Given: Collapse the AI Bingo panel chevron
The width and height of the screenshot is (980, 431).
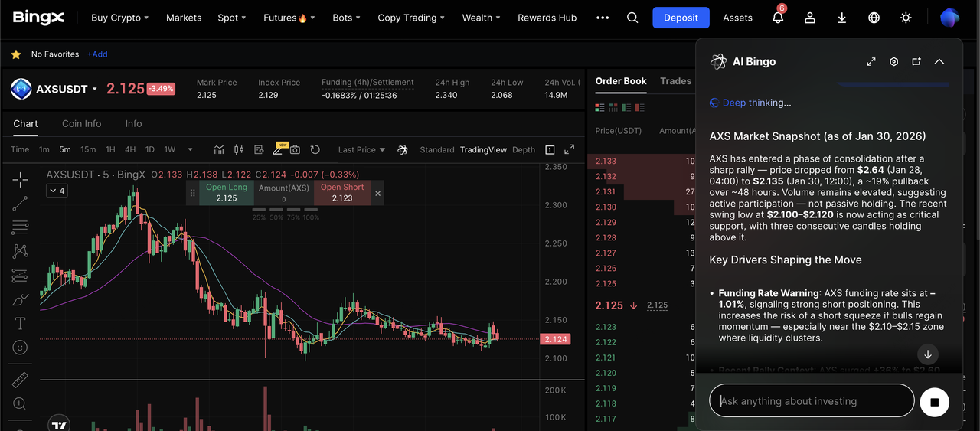Looking at the screenshot, I should click(939, 62).
